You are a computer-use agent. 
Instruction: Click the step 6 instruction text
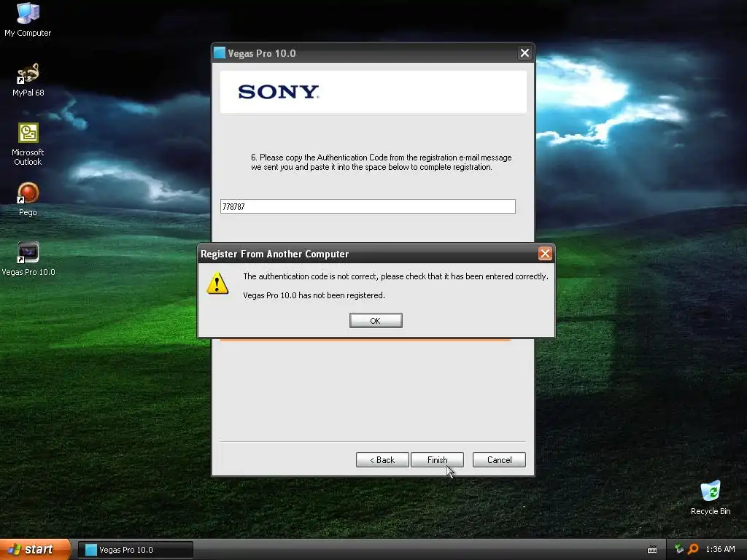pos(381,162)
